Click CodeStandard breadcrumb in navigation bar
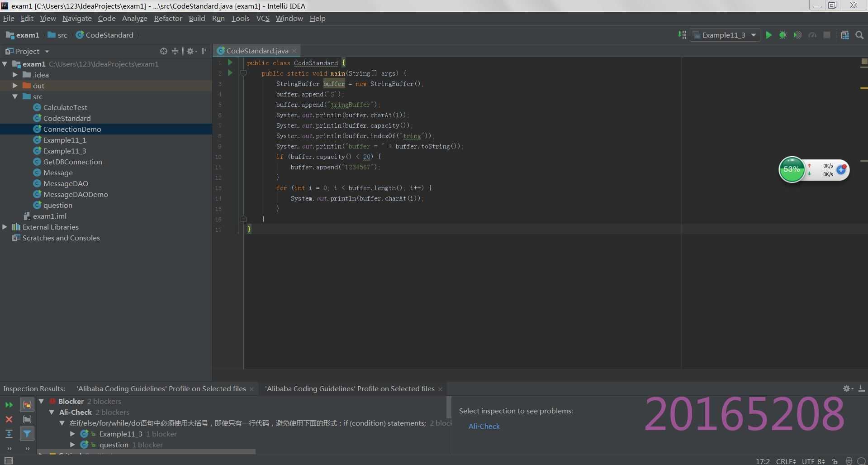 (104, 35)
